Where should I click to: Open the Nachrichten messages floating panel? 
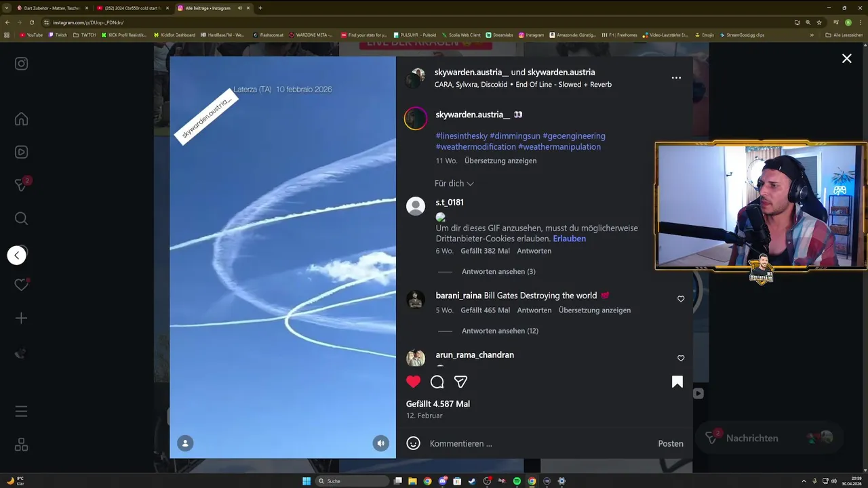(769, 438)
